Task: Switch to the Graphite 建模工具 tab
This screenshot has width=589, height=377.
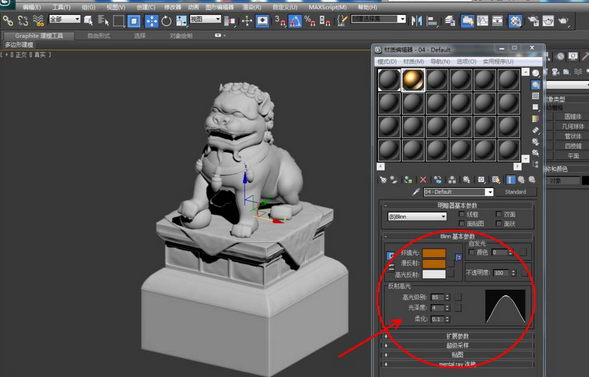Action: pyautogui.click(x=39, y=36)
